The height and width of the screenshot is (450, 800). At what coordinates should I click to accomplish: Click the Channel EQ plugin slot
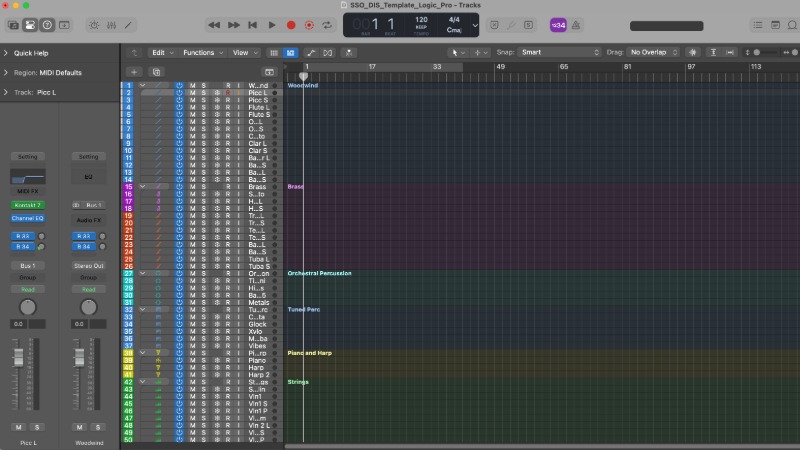tap(27, 217)
